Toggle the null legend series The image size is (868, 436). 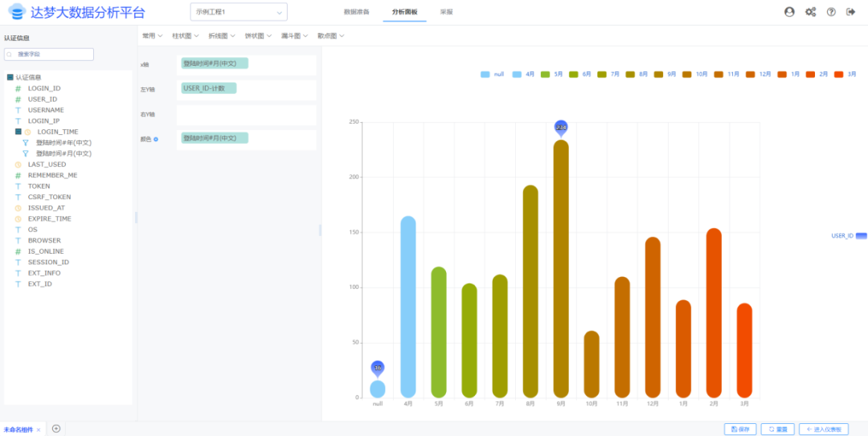(493, 74)
